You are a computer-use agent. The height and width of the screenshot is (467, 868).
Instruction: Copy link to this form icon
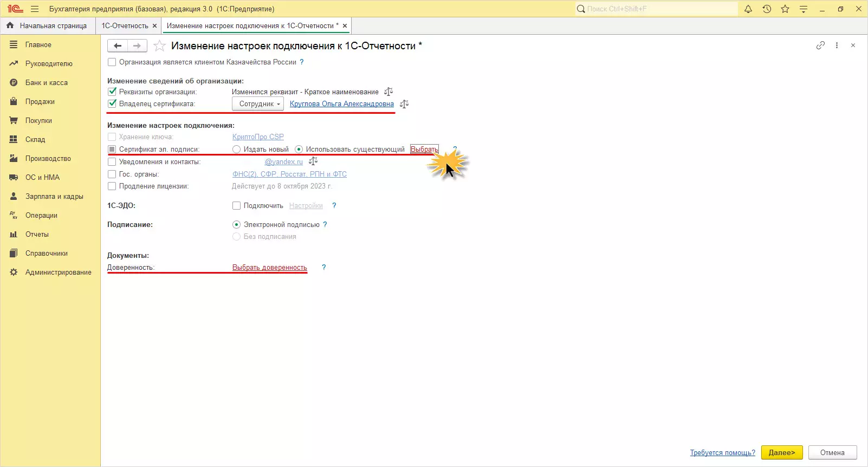coord(820,46)
